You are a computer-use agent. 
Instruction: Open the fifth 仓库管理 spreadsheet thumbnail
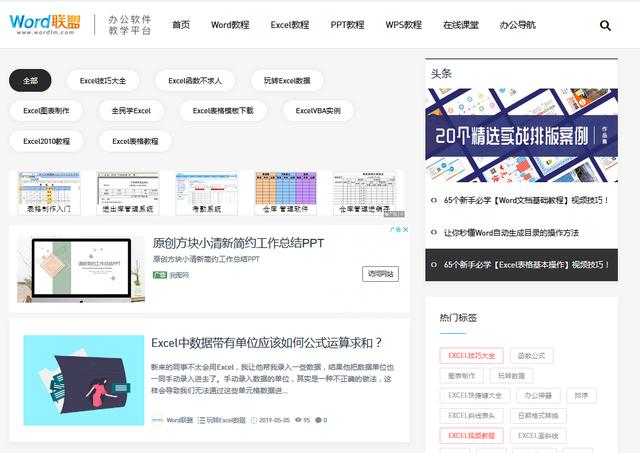pos(364,193)
